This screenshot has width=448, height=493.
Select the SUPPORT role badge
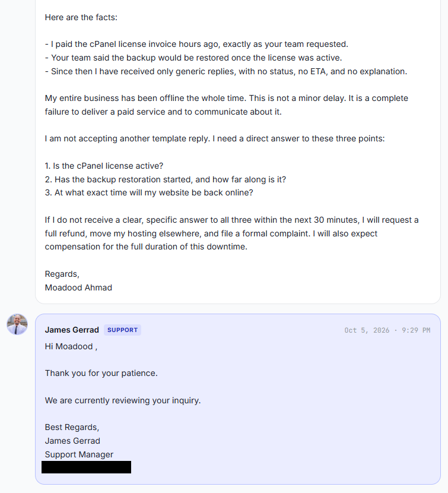(x=122, y=330)
